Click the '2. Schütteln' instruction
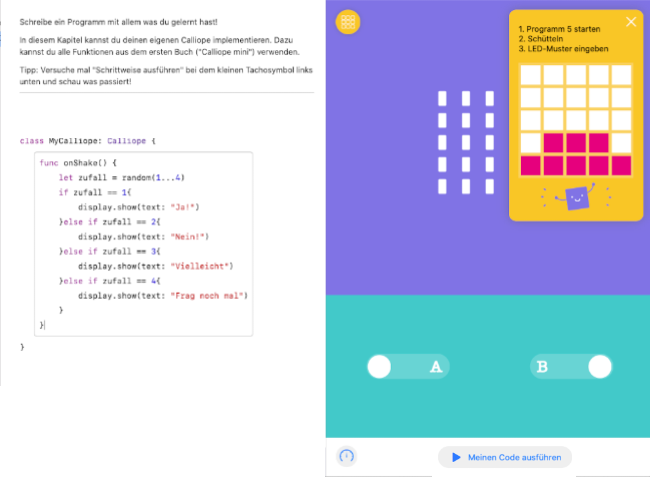Image resolution: width=650 pixels, height=477 pixels. coord(541,39)
